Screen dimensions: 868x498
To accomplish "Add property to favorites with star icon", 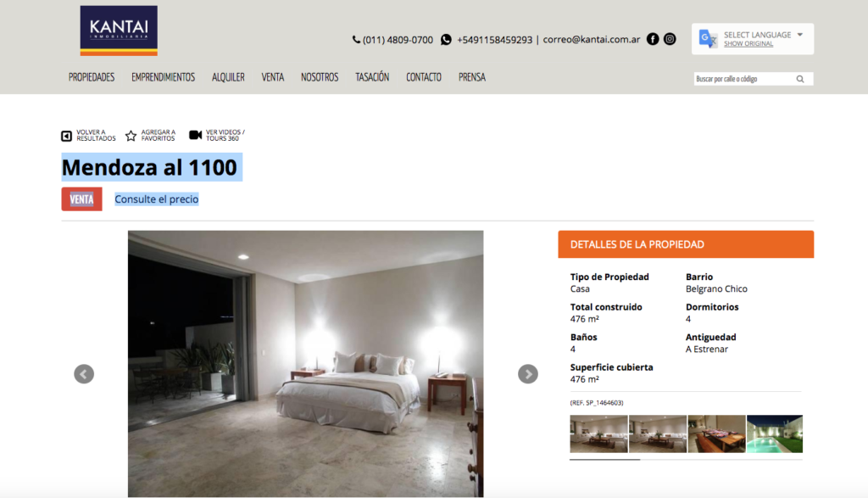I will (131, 136).
